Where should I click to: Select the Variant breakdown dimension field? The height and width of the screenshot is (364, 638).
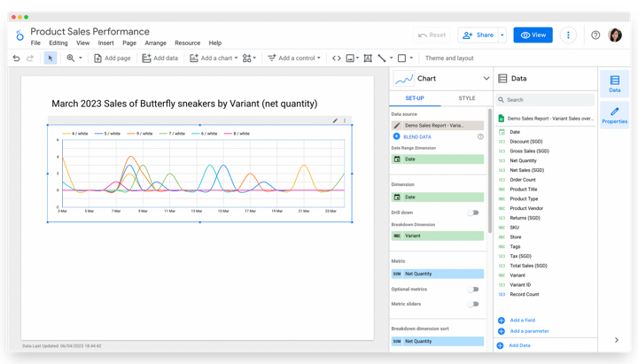point(438,236)
